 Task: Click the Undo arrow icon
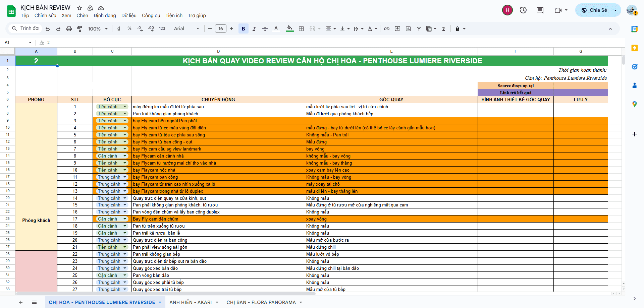point(48,29)
